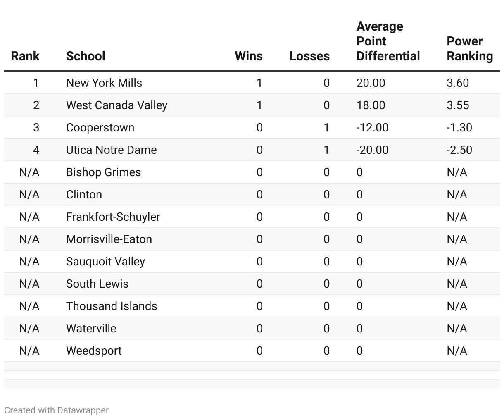Click the Average Point Differential header

pos(388,41)
